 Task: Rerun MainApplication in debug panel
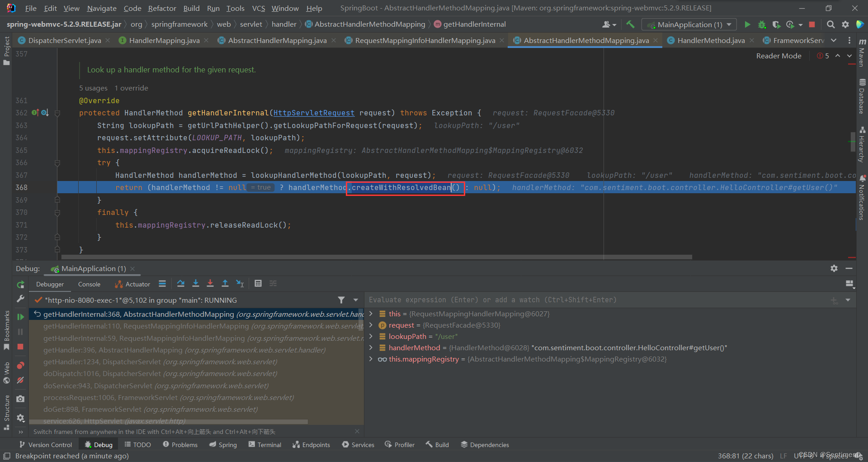[x=20, y=285]
